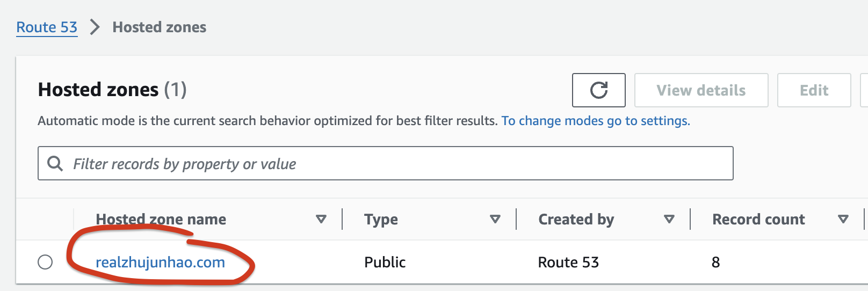Click the Created by column header
868x291 pixels.
[576, 219]
